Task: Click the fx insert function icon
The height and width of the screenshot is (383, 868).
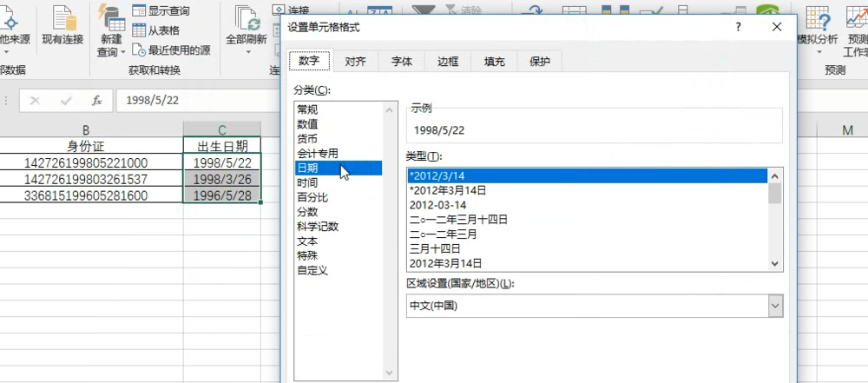Action: pyautogui.click(x=97, y=101)
